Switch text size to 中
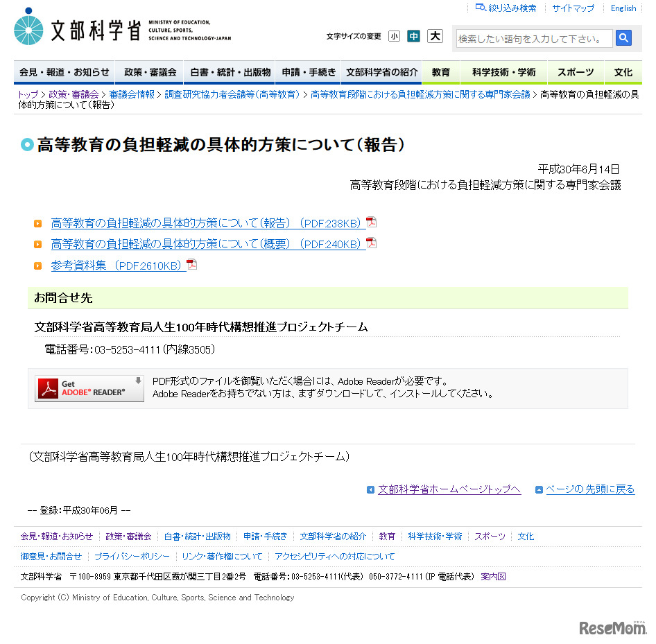Image resolution: width=656 pixels, height=644 pixels. [x=413, y=36]
